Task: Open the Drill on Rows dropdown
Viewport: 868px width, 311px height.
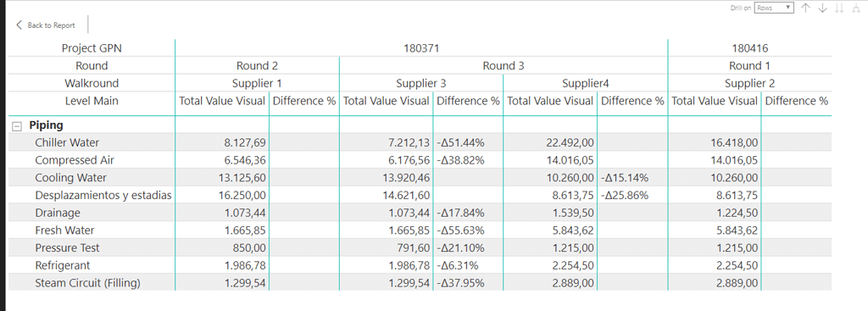Action: pos(774,8)
